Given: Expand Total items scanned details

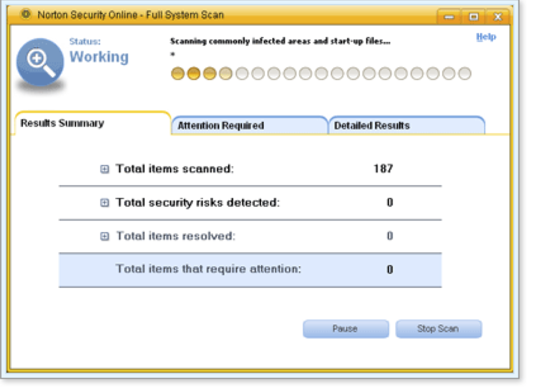Looking at the screenshot, I should pos(105,169).
